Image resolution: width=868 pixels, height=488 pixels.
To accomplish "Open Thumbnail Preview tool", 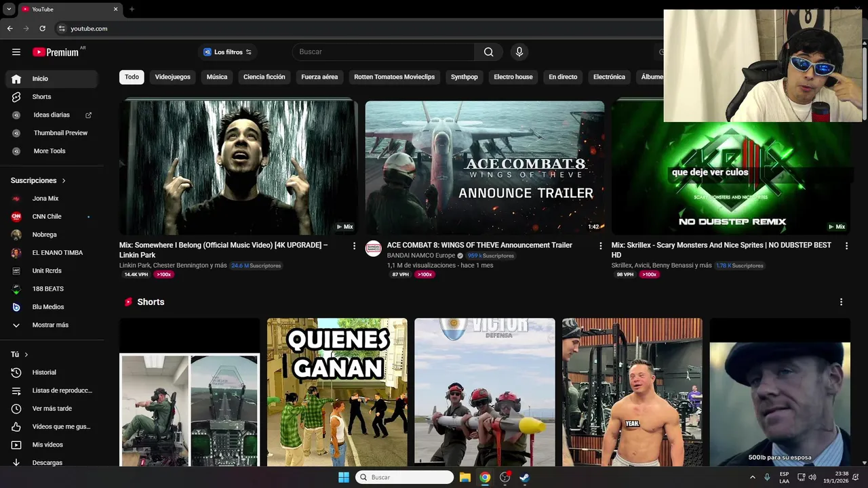I will pos(52,133).
